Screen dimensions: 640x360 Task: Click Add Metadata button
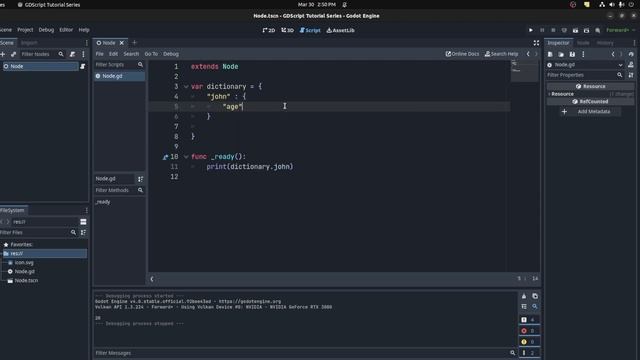pos(590,111)
